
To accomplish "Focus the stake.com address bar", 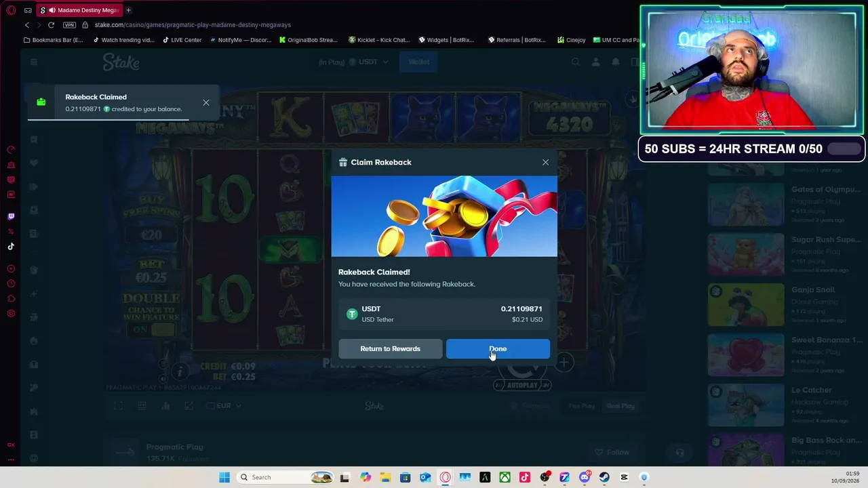I will [193, 25].
